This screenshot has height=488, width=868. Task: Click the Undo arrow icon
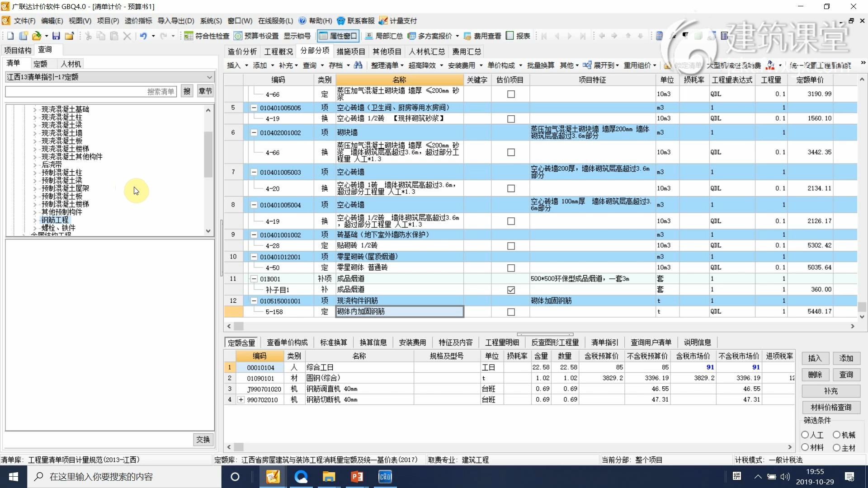(x=143, y=36)
